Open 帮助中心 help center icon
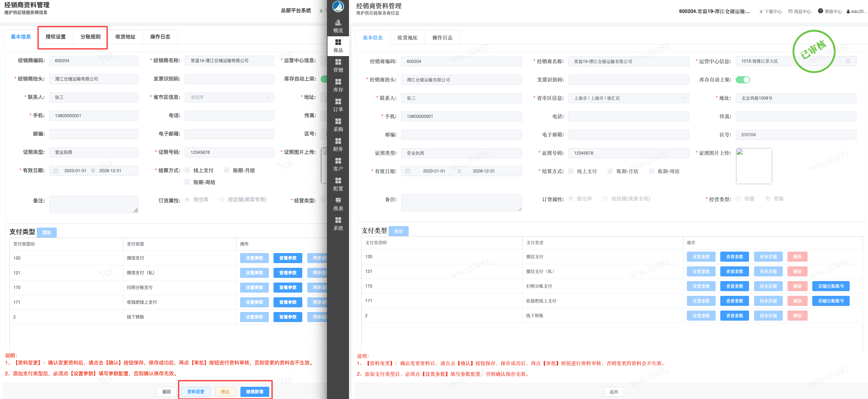Image resolution: width=868 pixels, height=399 pixels. point(821,11)
